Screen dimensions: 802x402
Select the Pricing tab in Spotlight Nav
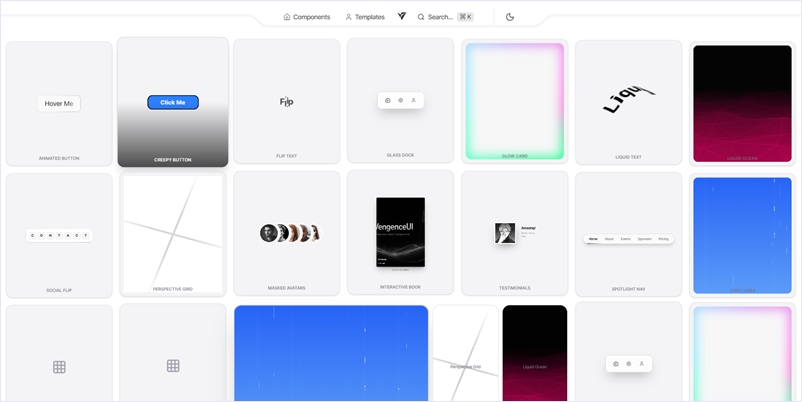tap(663, 239)
